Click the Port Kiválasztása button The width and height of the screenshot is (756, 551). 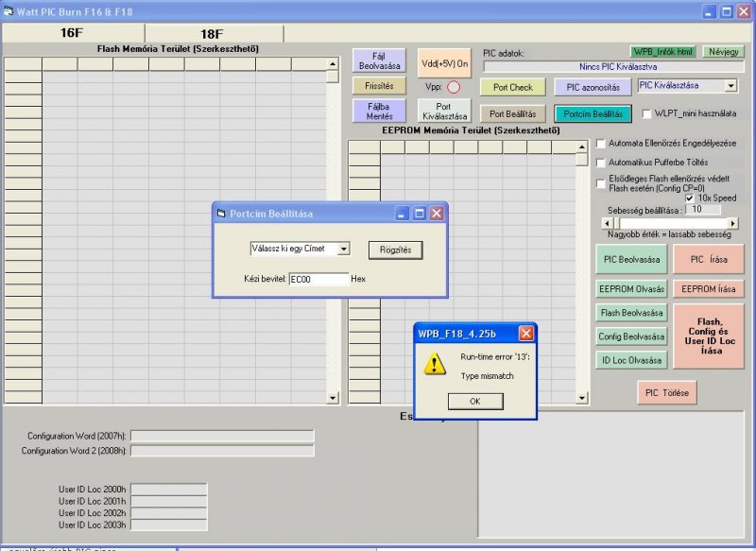444,111
